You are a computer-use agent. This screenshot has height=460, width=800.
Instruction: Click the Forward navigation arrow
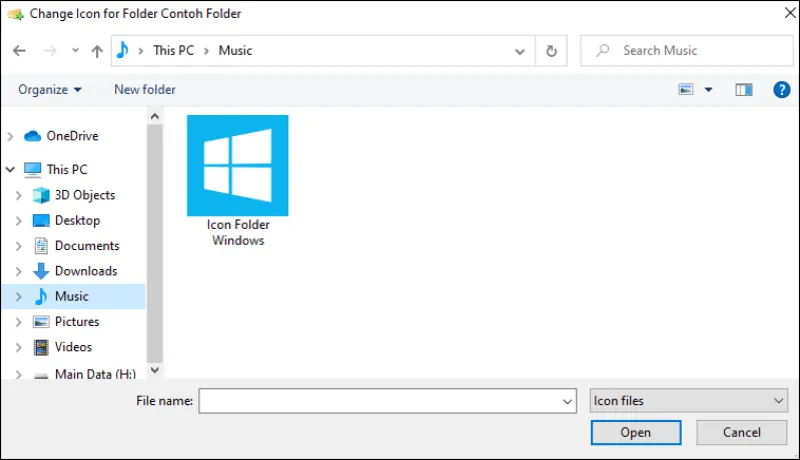coord(50,50)
